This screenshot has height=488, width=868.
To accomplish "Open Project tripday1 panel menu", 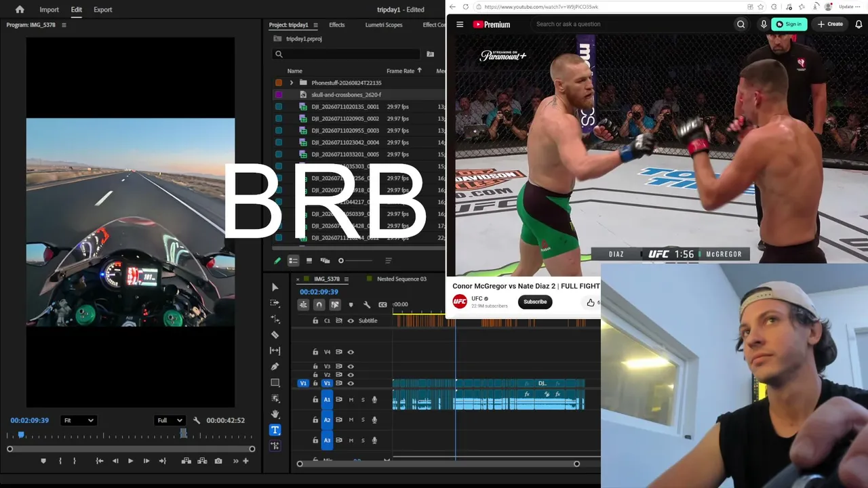I will point(315,25).
